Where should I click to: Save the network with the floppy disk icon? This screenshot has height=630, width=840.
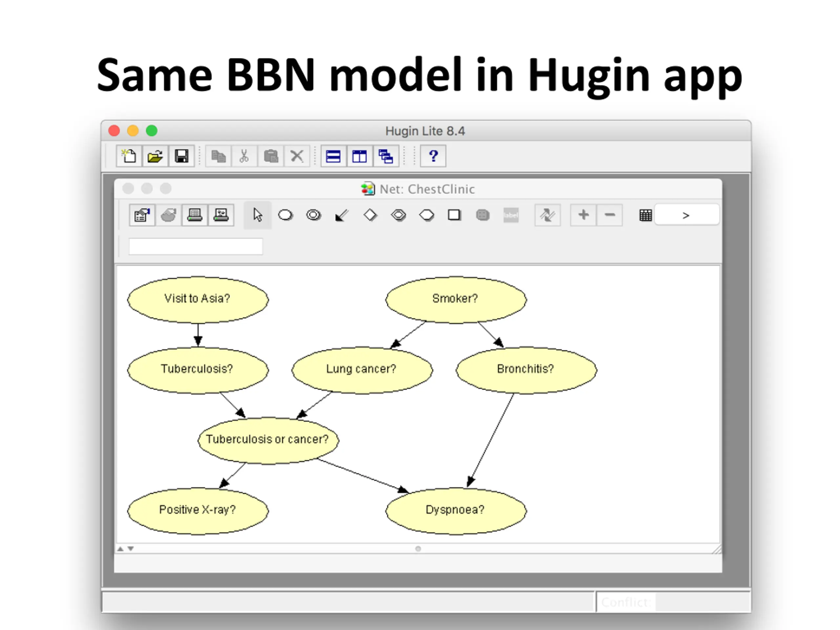(x=181, y=156)
